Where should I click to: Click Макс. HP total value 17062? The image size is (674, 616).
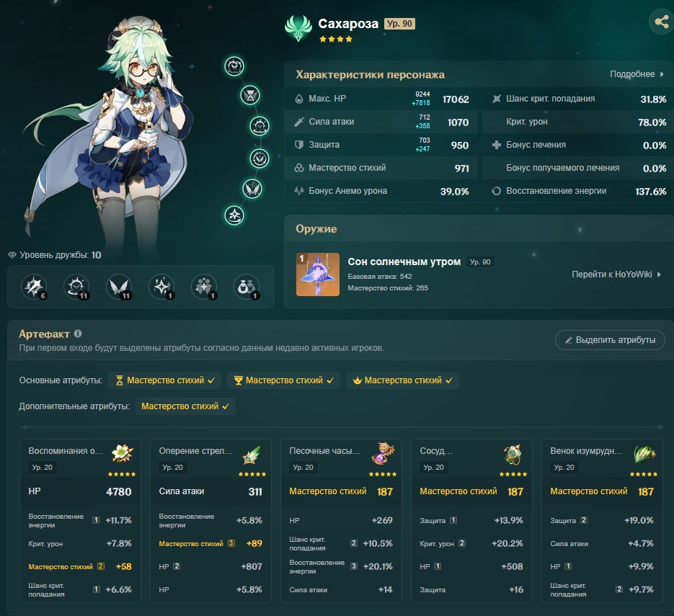(456, 99)
